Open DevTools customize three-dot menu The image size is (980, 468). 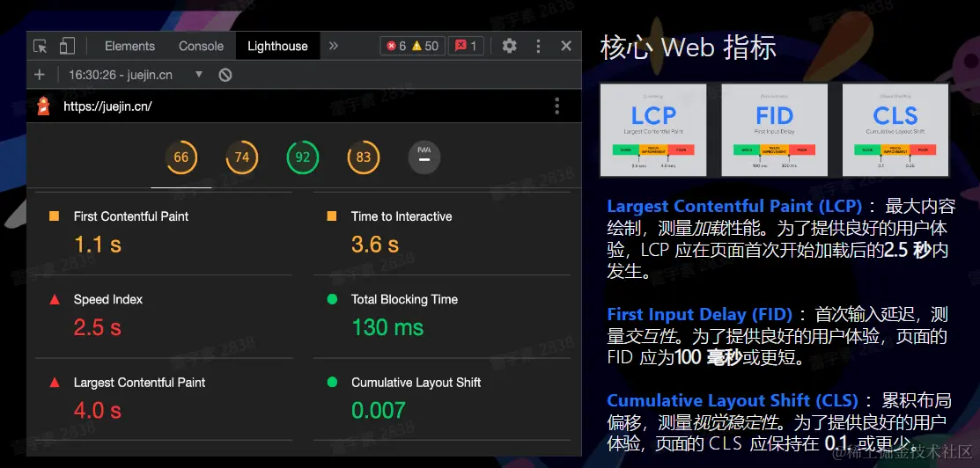coord(538,46)
